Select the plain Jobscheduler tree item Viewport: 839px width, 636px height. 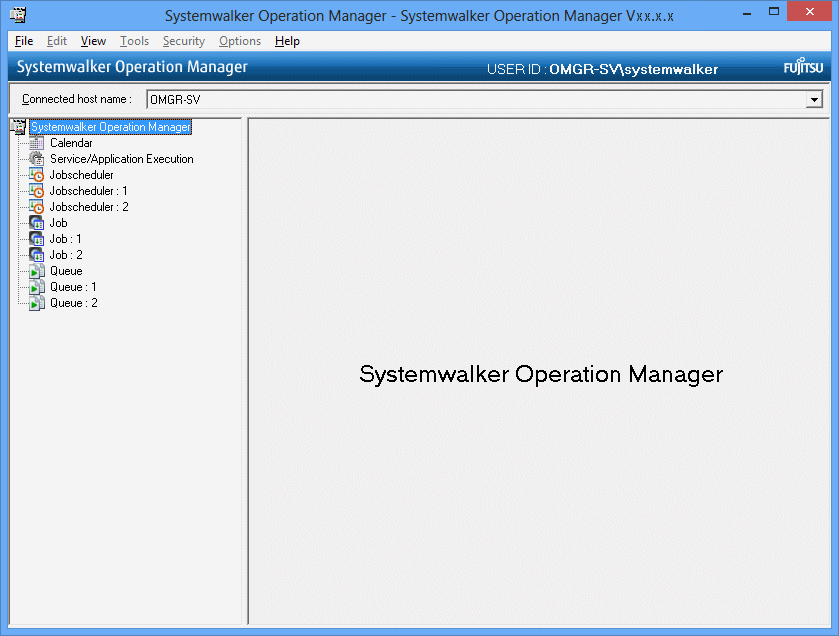point(81,175)
